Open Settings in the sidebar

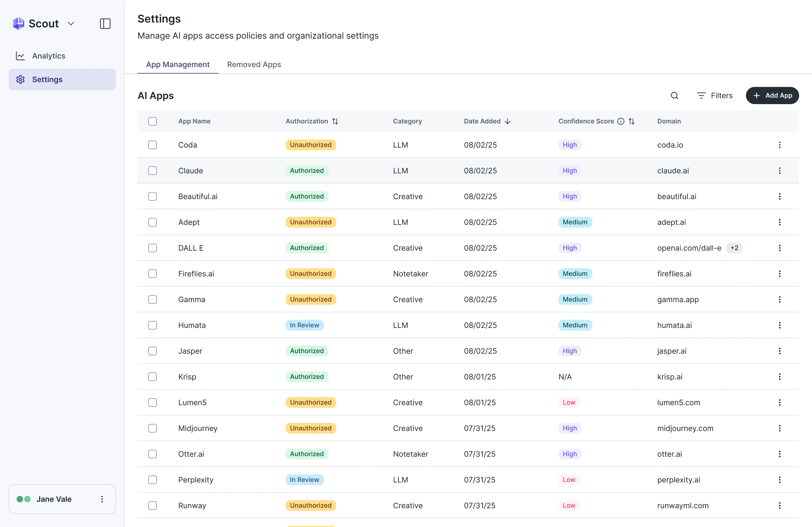tap(62, 79)
